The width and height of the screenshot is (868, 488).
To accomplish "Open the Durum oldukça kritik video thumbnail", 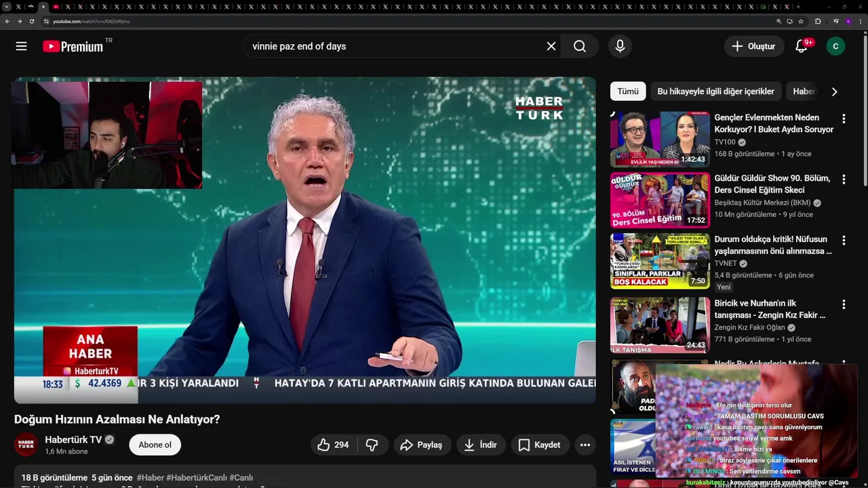I will coord(660,261).
